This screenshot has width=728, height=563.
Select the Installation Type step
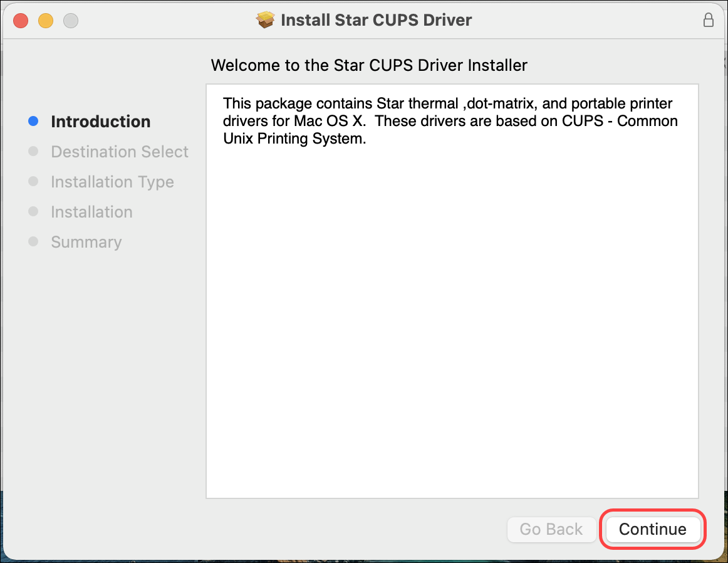112,182
